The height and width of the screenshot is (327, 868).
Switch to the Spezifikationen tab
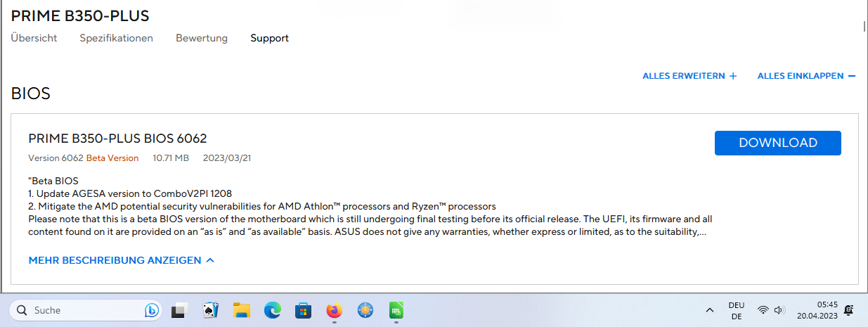coord(116,38)
